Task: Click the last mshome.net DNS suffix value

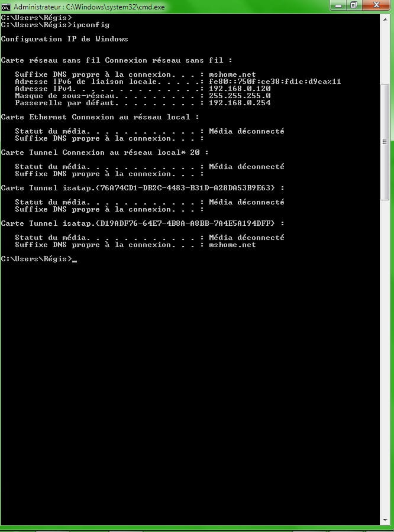Action: 232,245
